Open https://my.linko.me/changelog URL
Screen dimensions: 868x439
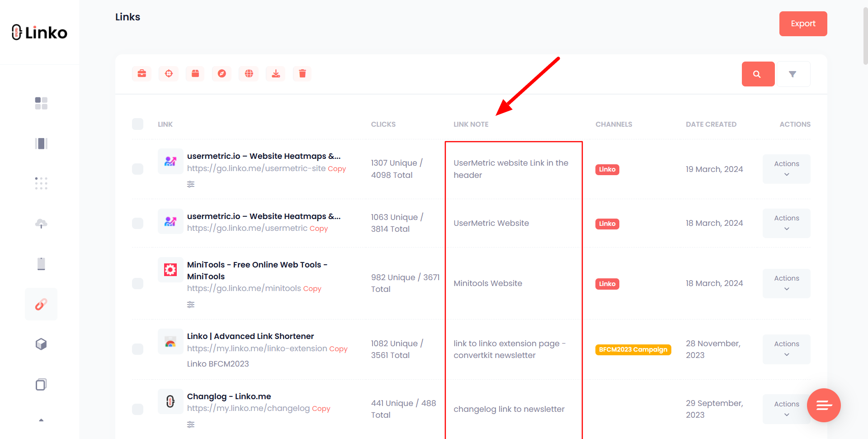249,408
